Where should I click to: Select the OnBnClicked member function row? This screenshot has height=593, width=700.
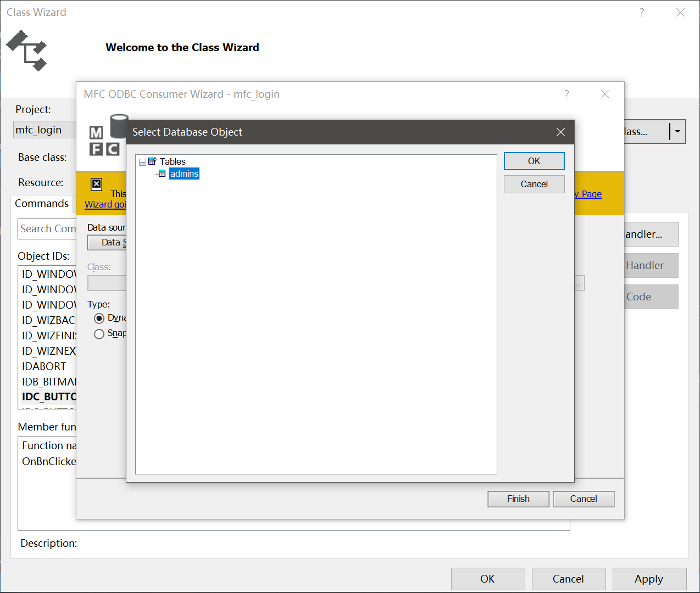point(48,461)
